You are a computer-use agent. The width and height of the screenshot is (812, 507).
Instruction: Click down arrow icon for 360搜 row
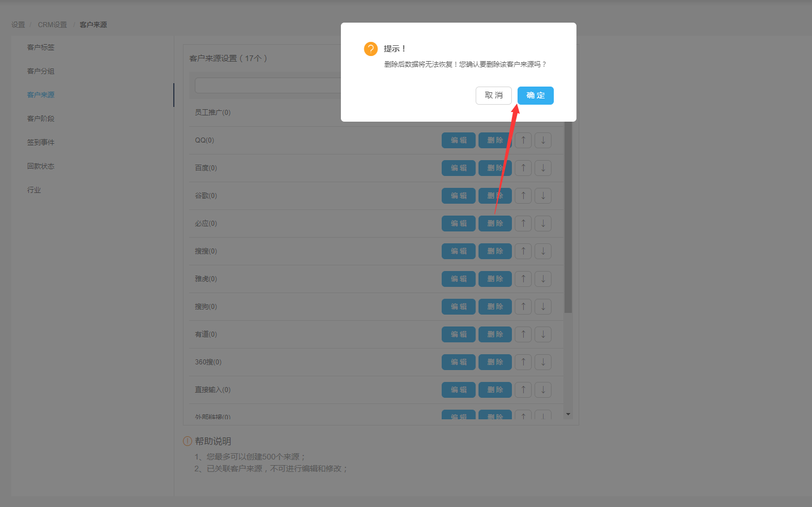coord(543,362)
